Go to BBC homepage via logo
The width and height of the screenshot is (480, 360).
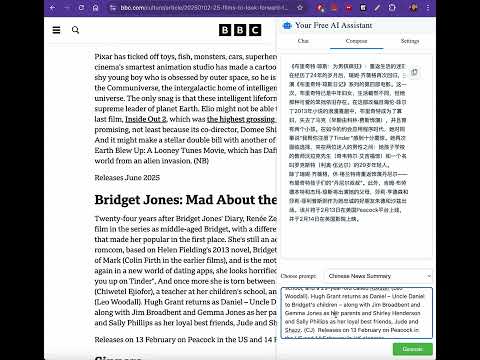coord(240,30)
